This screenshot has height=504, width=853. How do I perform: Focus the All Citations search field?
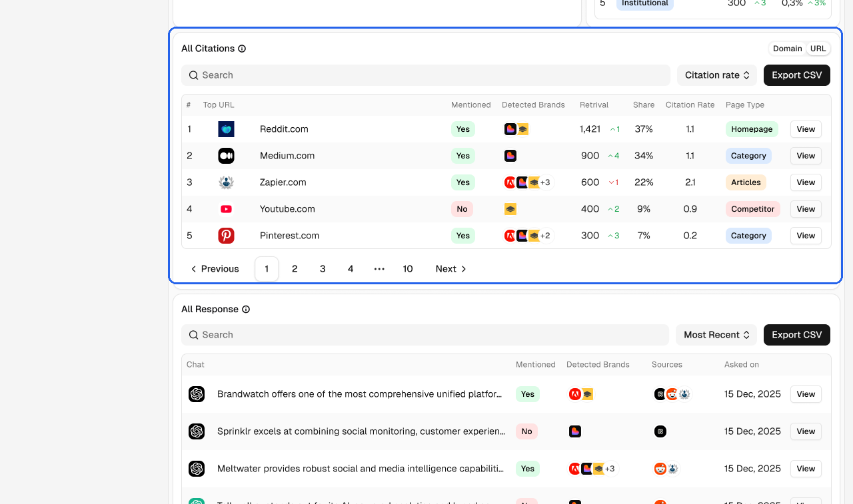point(426,75)
